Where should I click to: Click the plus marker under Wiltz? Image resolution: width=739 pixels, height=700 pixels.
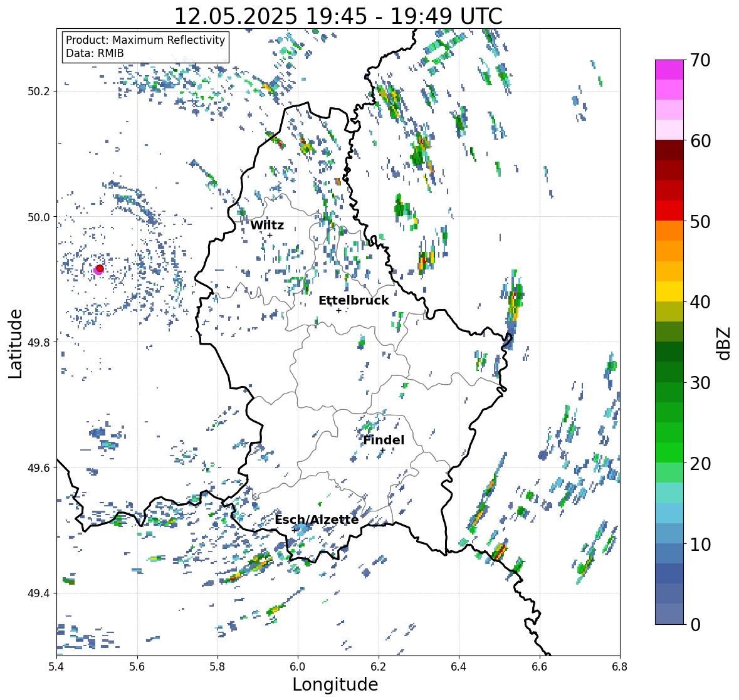point(270,235)
